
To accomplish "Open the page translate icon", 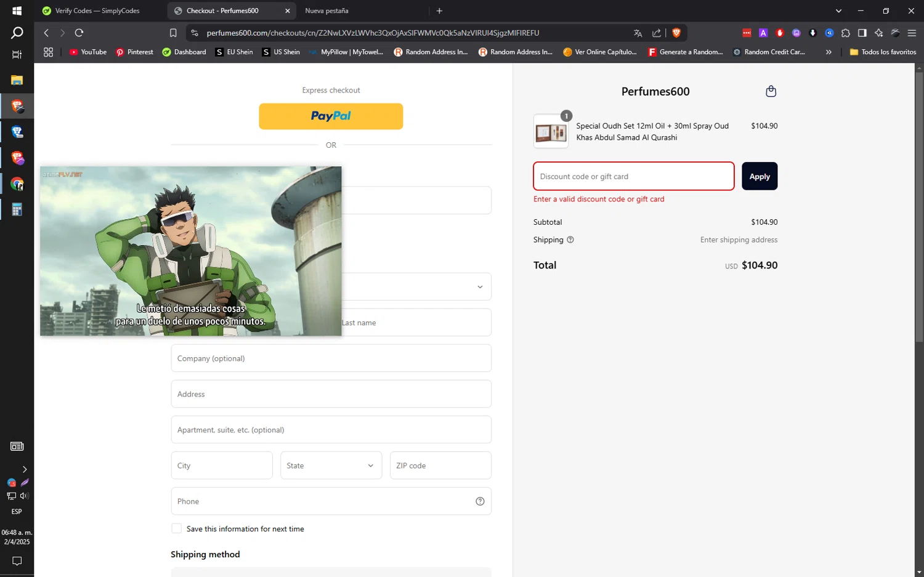I will tap(638, 33).
